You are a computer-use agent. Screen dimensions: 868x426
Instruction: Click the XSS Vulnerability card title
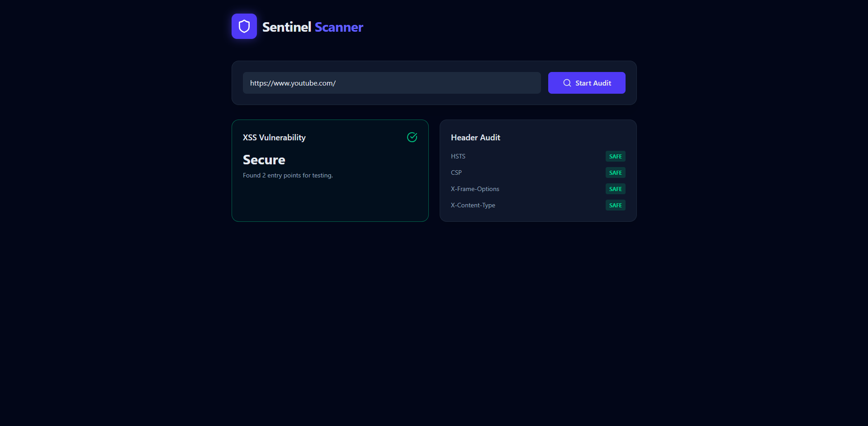pyautogui.click(x=274, y=138)
